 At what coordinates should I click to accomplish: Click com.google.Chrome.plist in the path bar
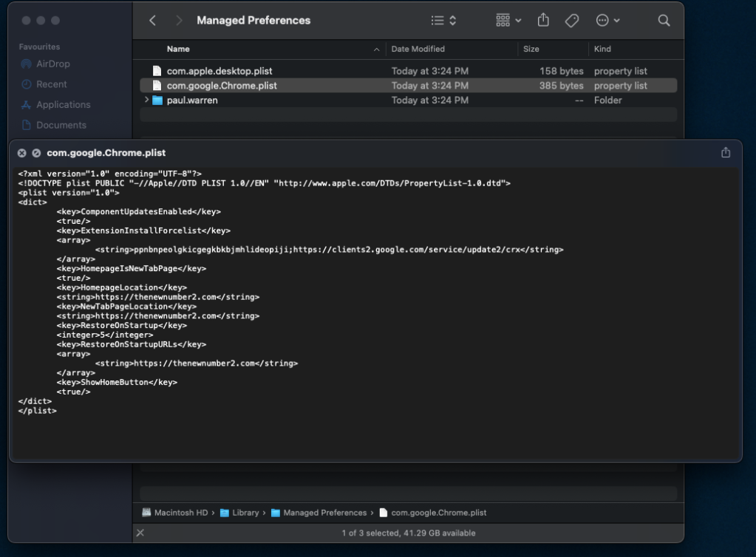[x=433, y=513]
